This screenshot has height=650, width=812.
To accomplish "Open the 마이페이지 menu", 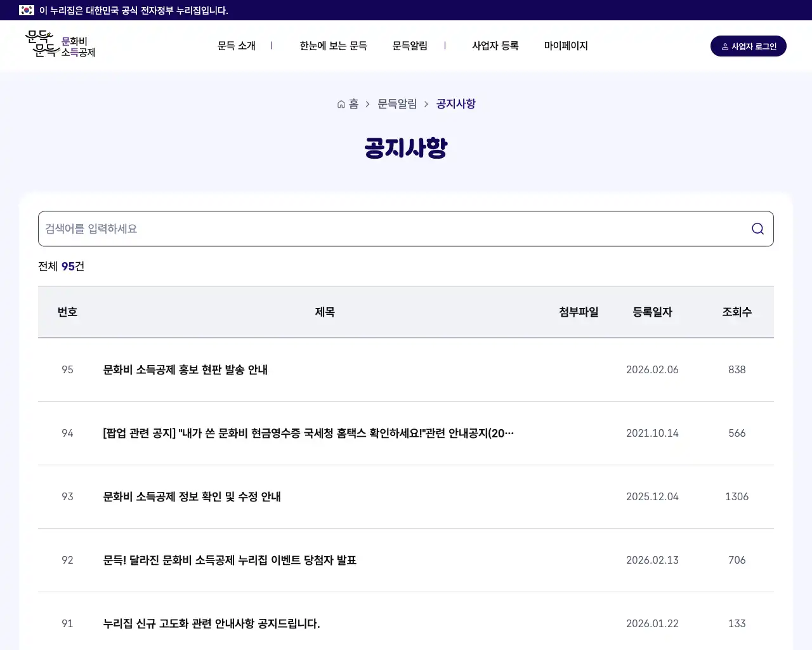I will point(565,46).
